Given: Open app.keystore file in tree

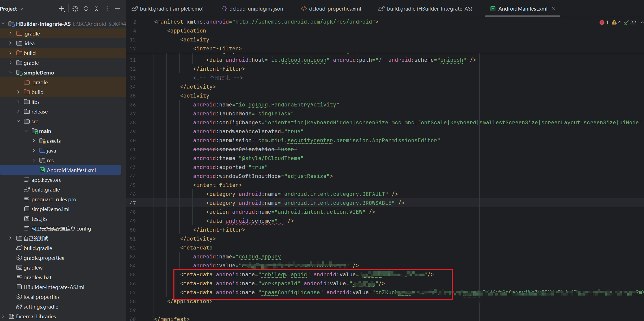Looking at the screenshot, I should (x=46, y=180).
